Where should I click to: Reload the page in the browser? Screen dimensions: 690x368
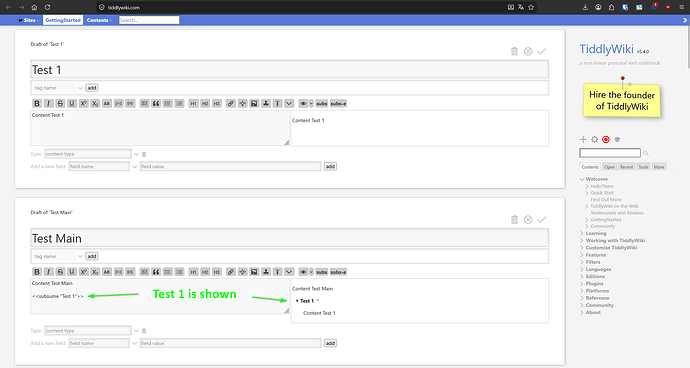point(48,7)
